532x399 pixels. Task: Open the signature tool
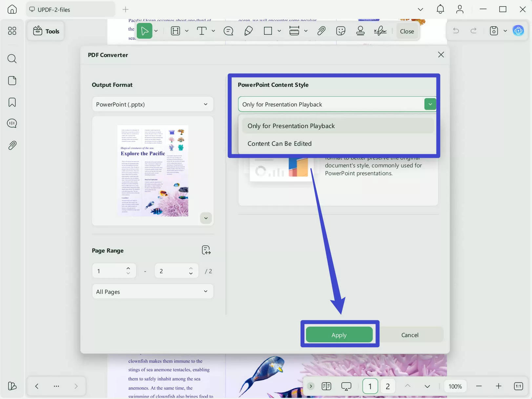(380, 31)
